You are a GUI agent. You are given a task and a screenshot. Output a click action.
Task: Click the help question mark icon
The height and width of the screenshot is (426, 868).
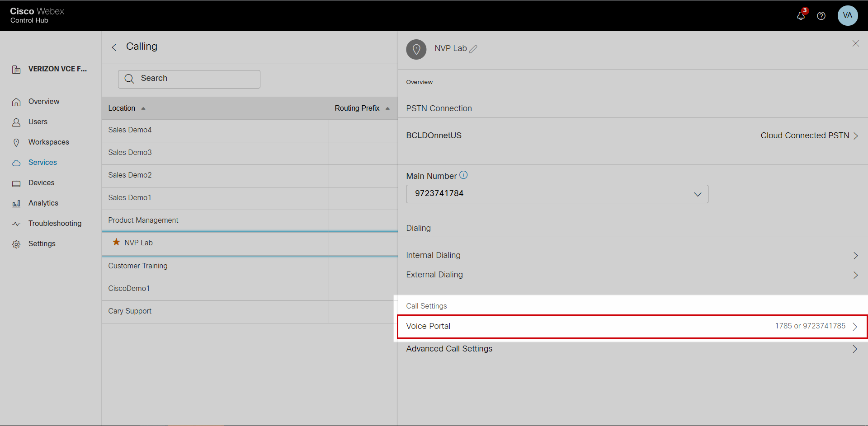821,16
